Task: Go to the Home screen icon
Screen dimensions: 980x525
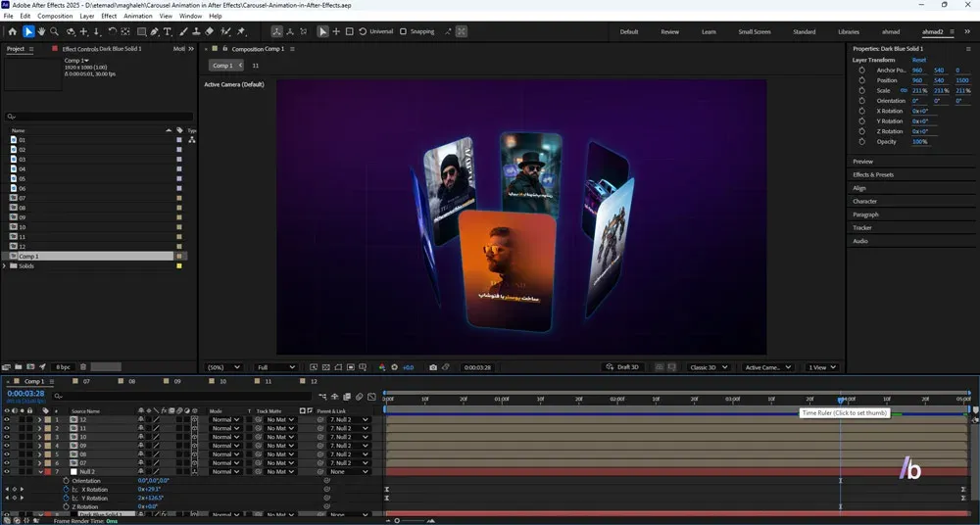Action: tap(13, 31)
